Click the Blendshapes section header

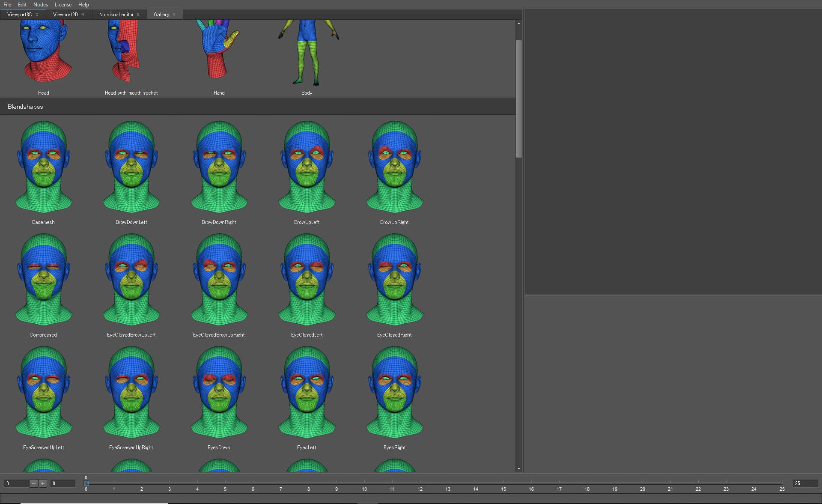[258, 107]
